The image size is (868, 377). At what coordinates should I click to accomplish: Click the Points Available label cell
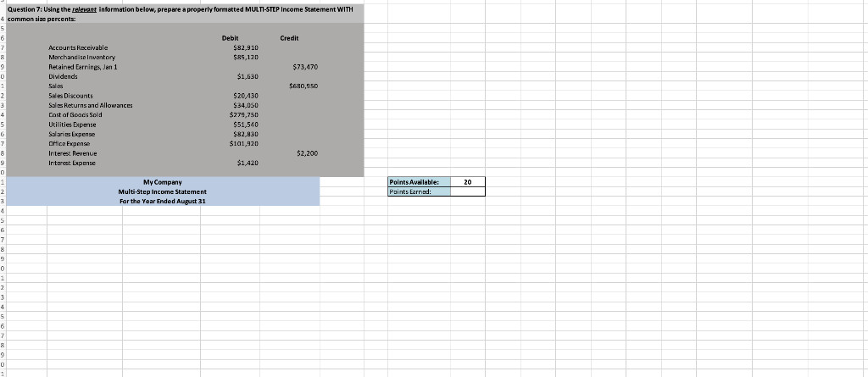point(419,182)
